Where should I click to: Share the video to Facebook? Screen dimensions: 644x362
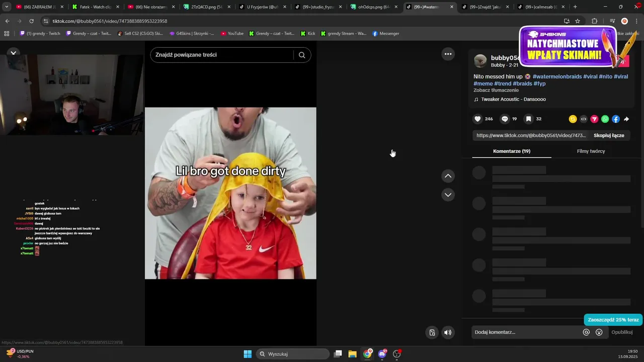click(616, 119)
